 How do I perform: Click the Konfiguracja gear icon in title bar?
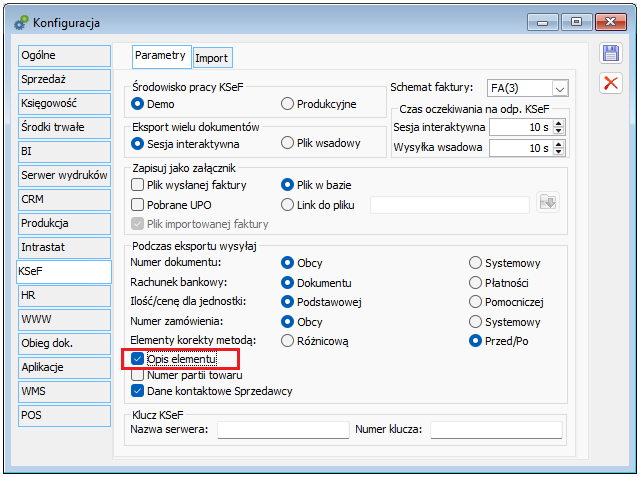pos(21,23)
